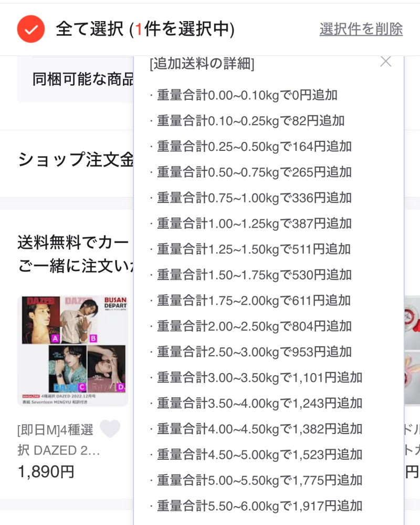The image size is (420, 525).
Task: Select the cover B badge in thumbnail
Action: 93,338
